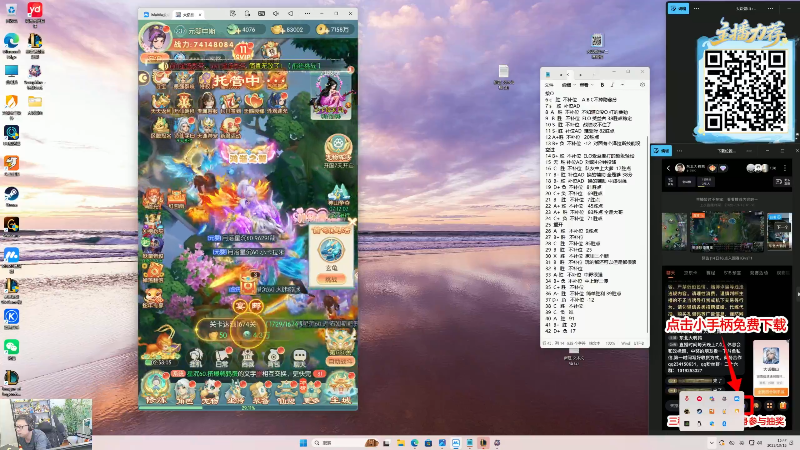Open the mysterious red envelope icon on the left
Screen dimensions: 800x450
click(x=153, y=271)
